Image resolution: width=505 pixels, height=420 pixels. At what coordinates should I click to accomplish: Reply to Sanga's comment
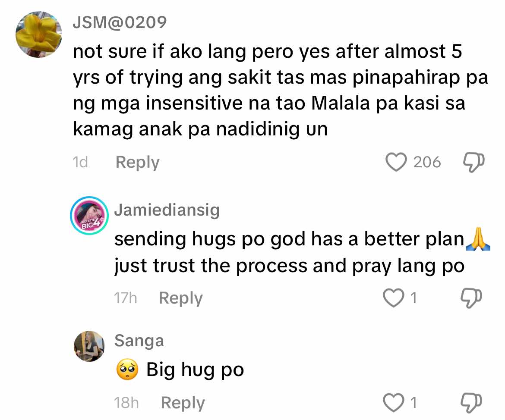[x=183, y=403]
